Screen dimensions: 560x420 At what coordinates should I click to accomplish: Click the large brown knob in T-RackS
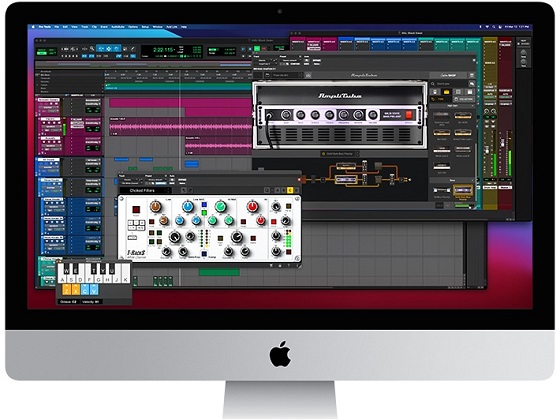tap(155, 206)
